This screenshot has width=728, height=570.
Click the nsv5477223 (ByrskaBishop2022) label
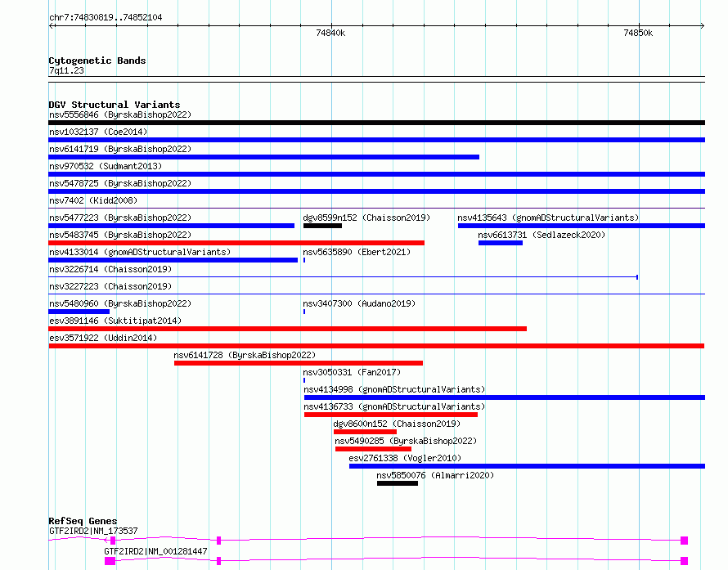click(120, 218)
